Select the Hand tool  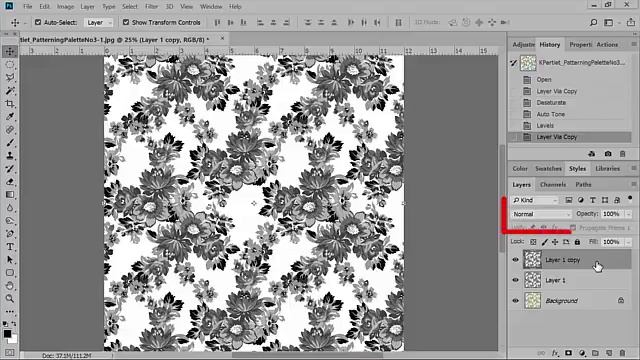click(10, 286)
